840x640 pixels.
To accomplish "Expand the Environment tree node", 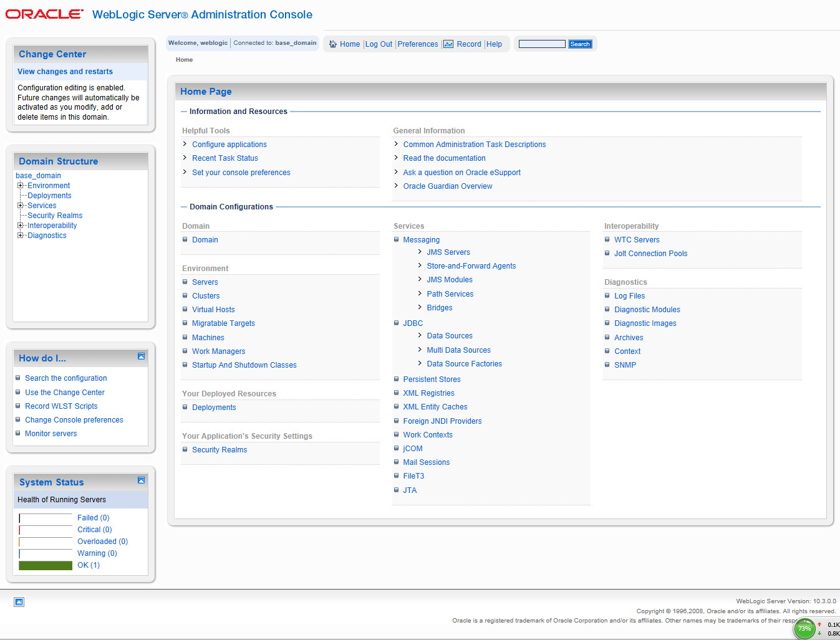I will pos(21,186).
